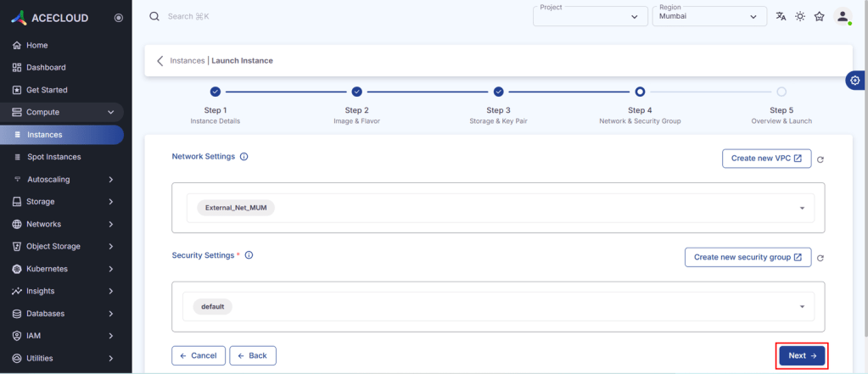The image size is (868, 374).
Task: Click the favorites star icon
Action: (x=819, y=16)
